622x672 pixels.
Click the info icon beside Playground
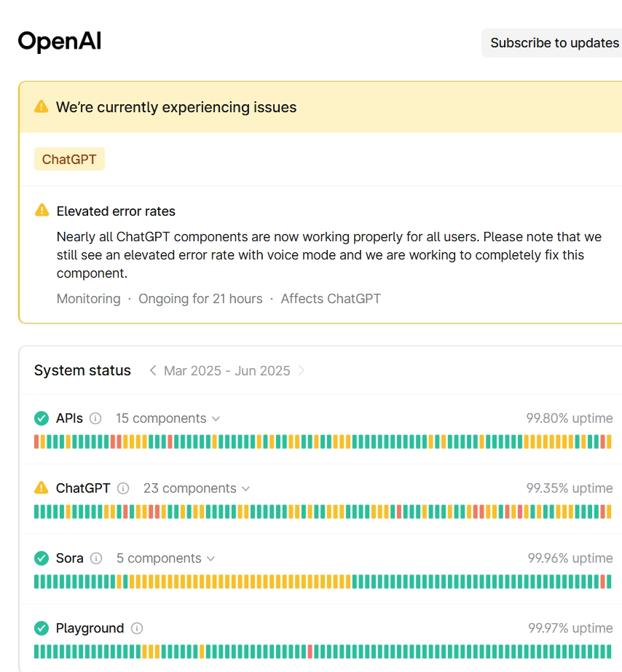pos(136,628)
